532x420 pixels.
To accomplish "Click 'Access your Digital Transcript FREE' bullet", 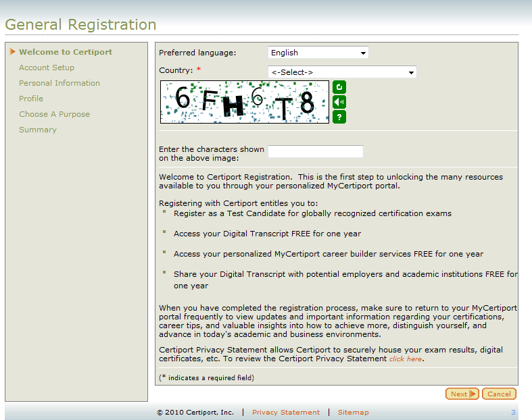I will click(267, 234).
